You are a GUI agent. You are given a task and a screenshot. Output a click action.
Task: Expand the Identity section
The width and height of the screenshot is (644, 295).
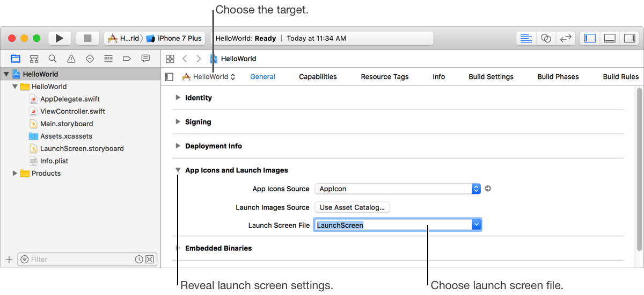click(x=178, y=98)
